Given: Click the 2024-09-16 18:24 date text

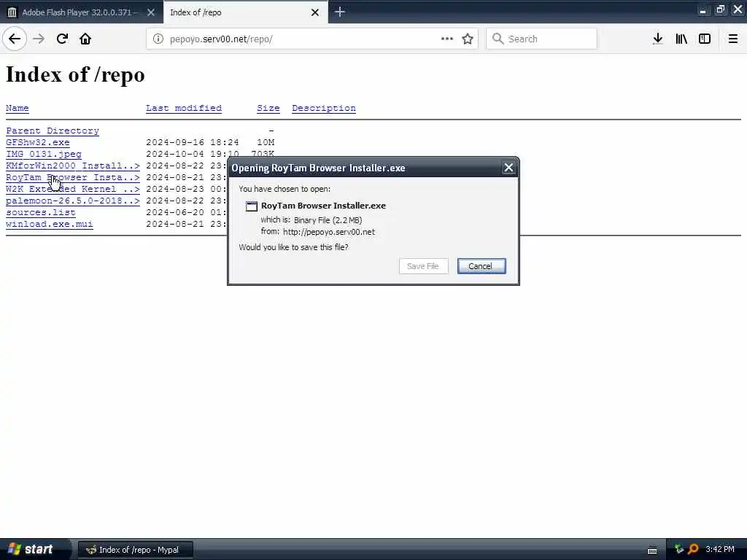Looking at the screenshot, I should [192, 142].
